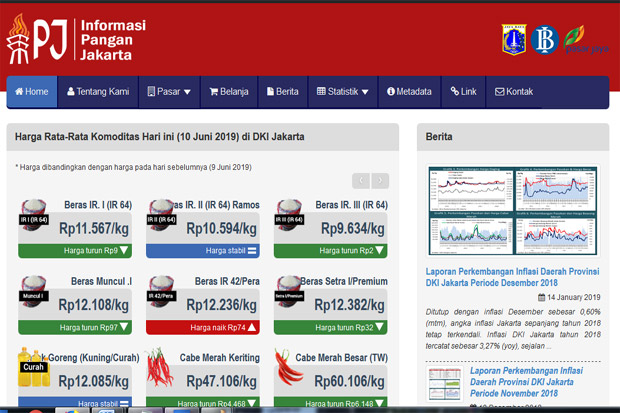Open the Metadata page
The height and width of the screenshot is (413, 620).
409,92
